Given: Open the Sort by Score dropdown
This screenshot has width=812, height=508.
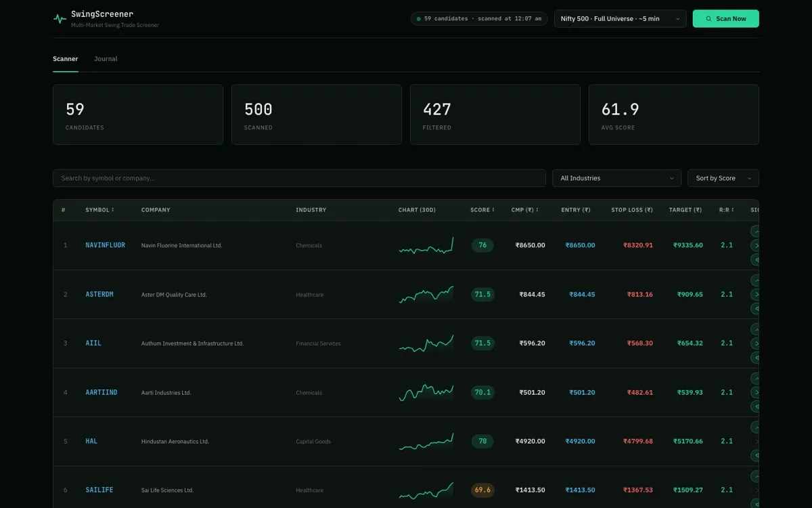Looking at the screenshot, I should 723,178.
